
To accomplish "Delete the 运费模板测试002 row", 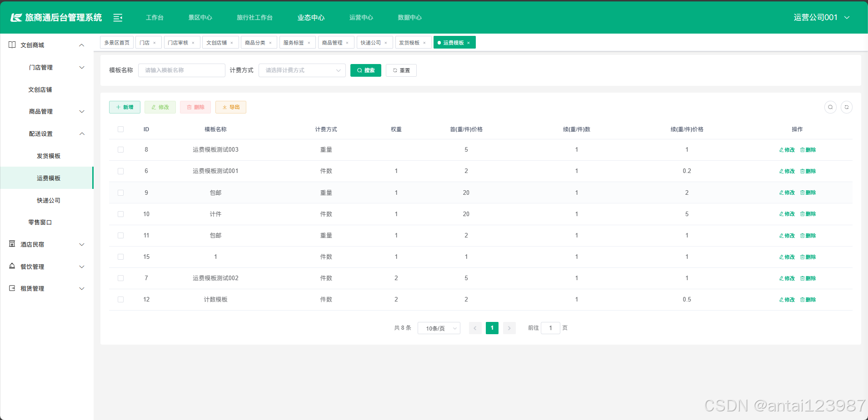I will tap(808, 278).
